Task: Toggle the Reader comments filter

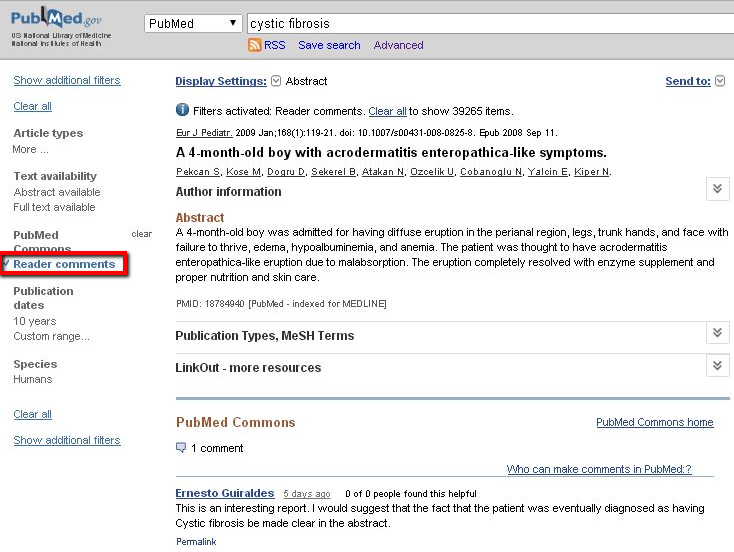Action: click(x=64, y=264)
